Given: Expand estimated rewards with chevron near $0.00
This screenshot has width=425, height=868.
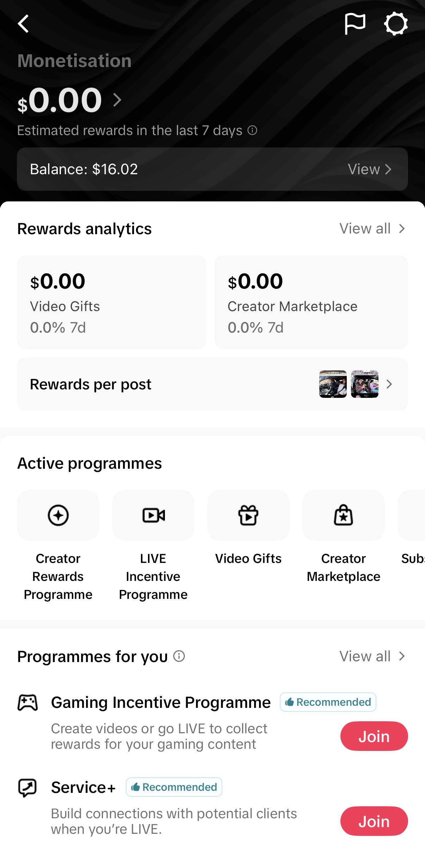Looking at the screenshot, I should tap(117, 100).
